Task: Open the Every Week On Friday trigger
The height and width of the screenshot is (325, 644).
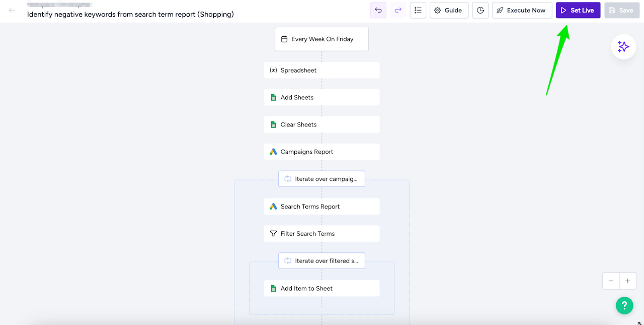Action: [321, 39]
